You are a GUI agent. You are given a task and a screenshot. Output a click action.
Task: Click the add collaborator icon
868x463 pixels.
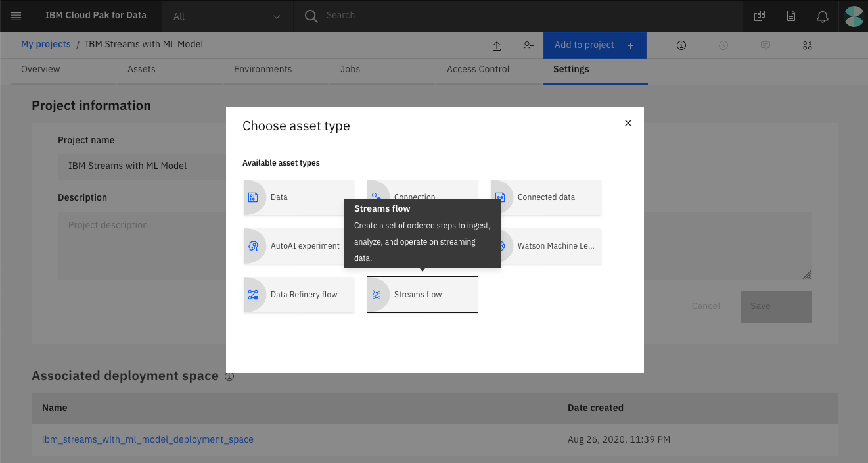(x=528, y=45)
